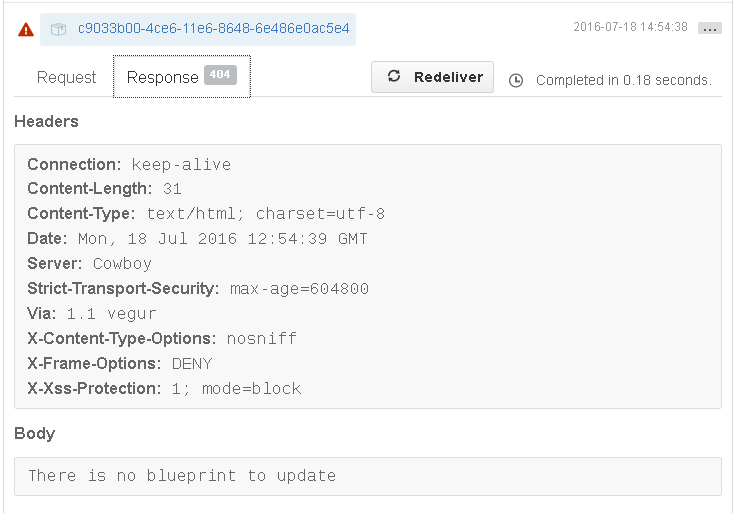This screenshot has height=513, width=736.
Task: Click the Content-Type header value
Action: [266, 214]
